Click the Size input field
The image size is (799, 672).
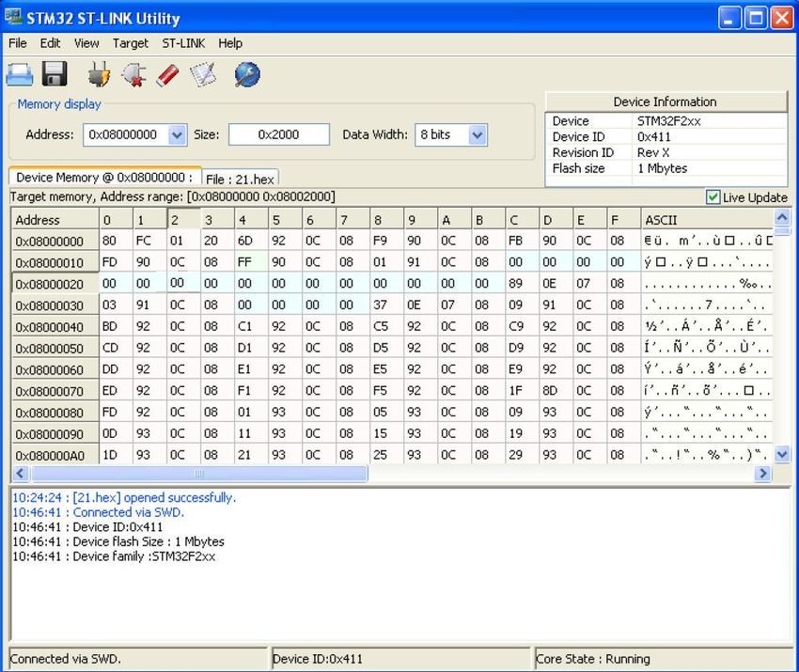278,135
